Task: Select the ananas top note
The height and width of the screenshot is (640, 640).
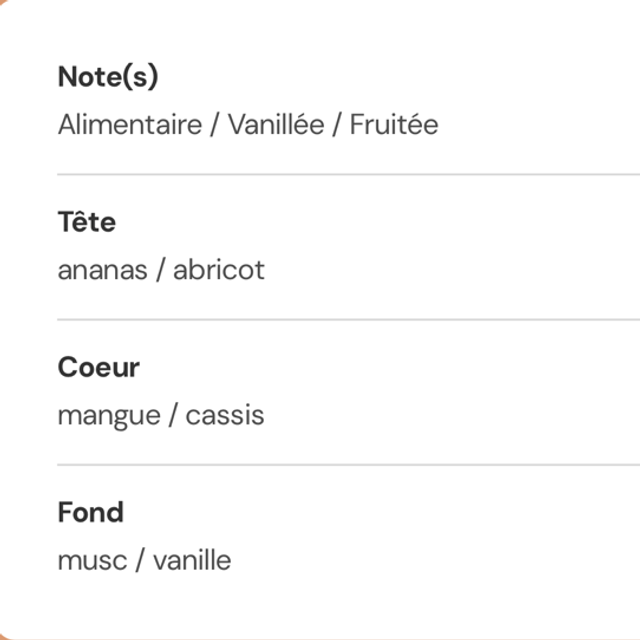Action: (x=101, y=270)
